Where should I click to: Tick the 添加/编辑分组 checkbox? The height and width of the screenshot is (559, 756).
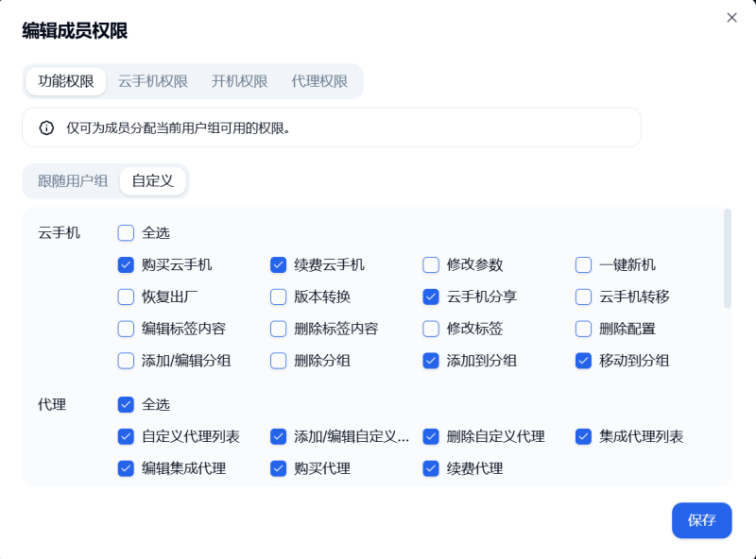[126, 361]
